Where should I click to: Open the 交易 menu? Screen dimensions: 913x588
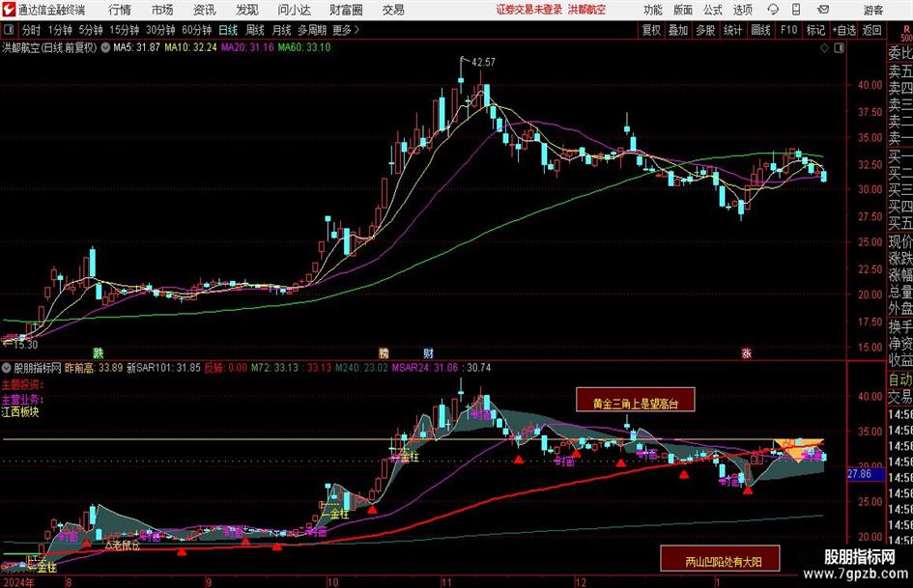393,10
